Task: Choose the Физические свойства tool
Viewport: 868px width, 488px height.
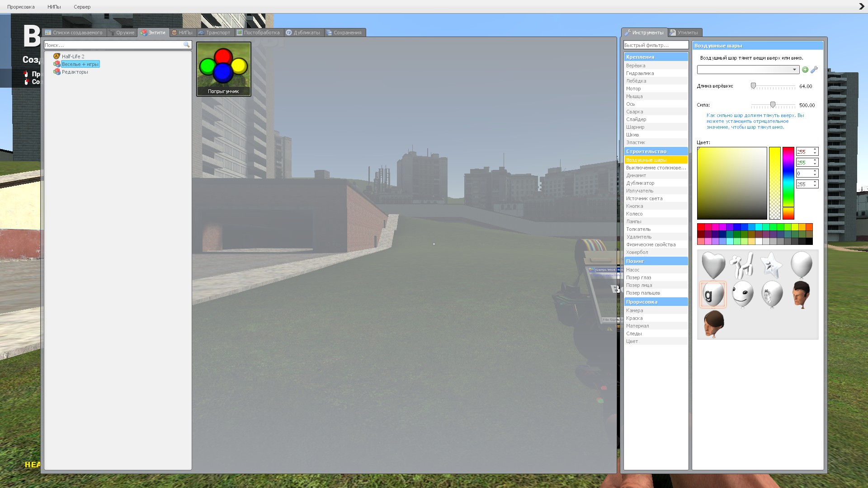Action: pyautogui.click(x=656, y=244)
